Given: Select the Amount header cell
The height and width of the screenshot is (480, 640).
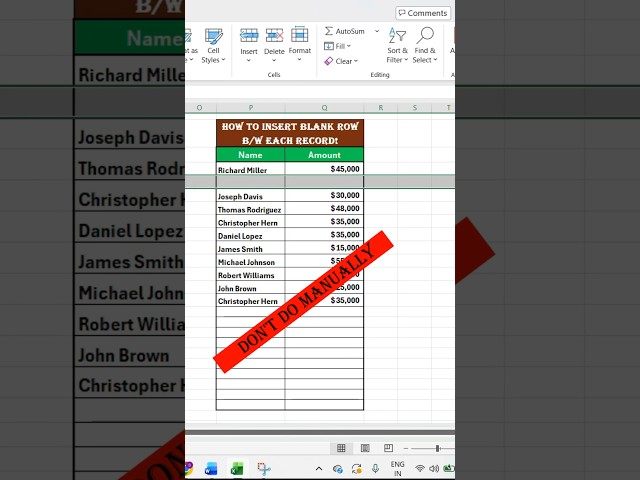Looking at the screenshot, I should coord(324,155).
